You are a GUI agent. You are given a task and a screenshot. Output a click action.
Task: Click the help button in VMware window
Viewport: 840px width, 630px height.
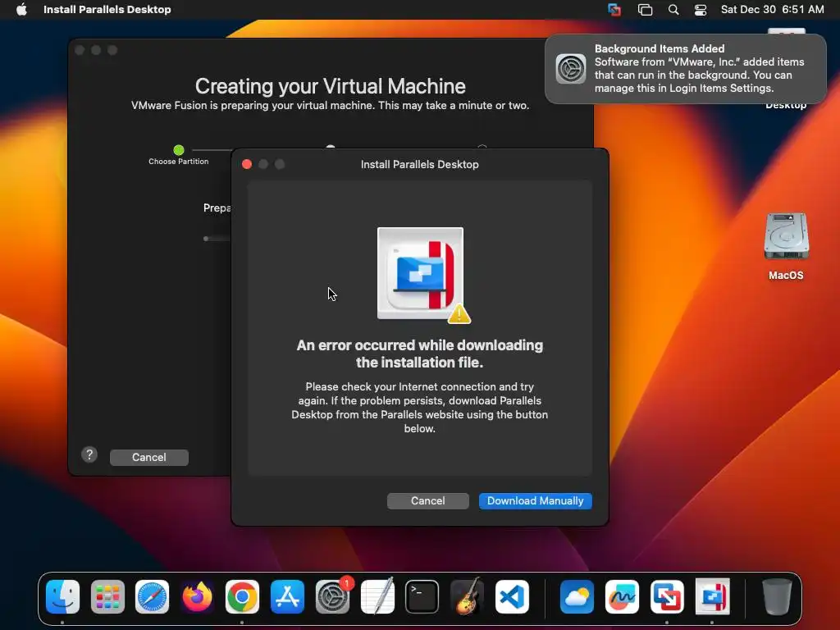click(89, 455)
